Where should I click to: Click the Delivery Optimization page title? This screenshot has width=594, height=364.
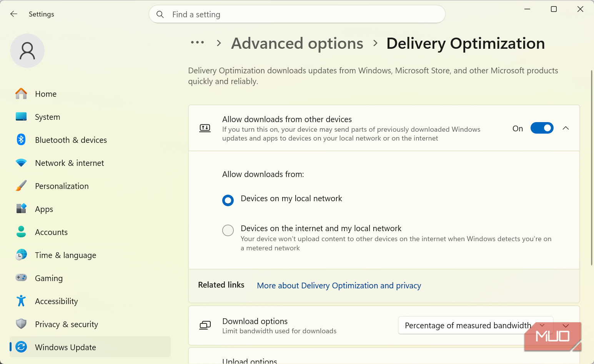[x=466, y=43]
